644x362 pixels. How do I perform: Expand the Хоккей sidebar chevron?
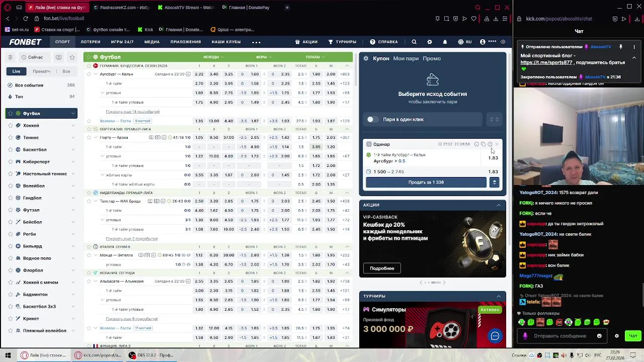[73, 126]
